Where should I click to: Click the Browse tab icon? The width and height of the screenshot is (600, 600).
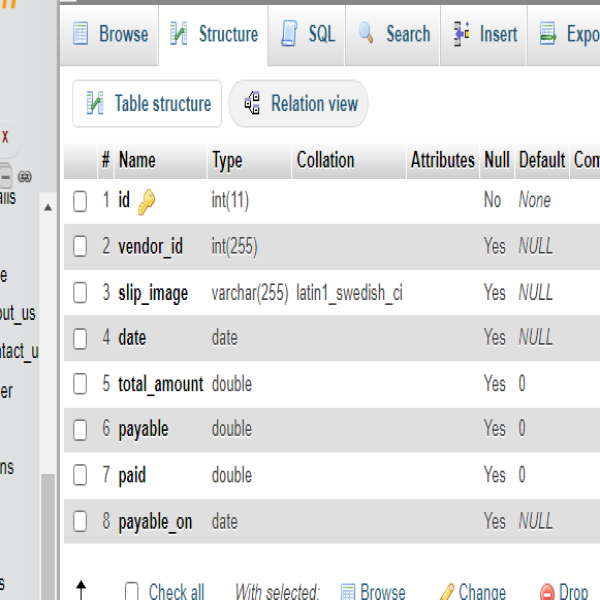81,35
